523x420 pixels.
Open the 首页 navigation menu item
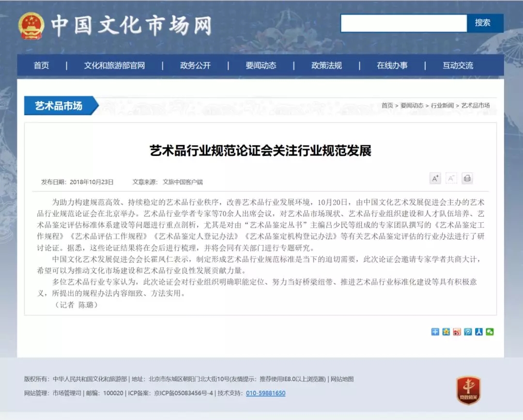point(41,65)
